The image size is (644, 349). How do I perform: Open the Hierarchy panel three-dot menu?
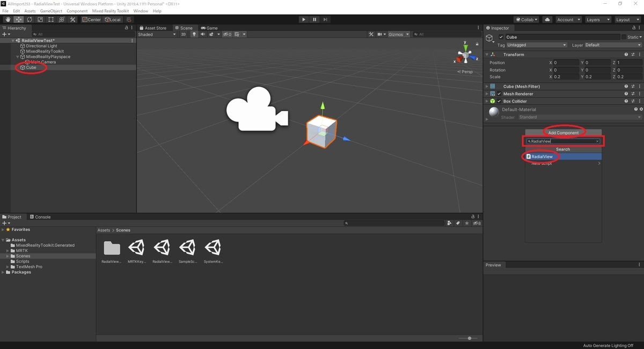pos(132,28)
